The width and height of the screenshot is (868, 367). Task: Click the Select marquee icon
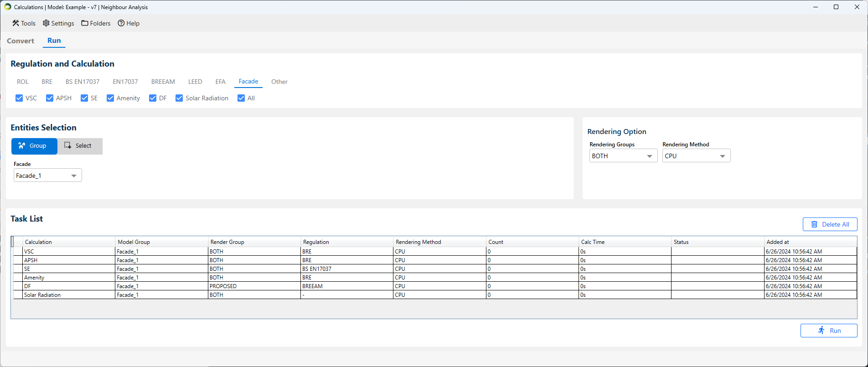click(67, 145)
